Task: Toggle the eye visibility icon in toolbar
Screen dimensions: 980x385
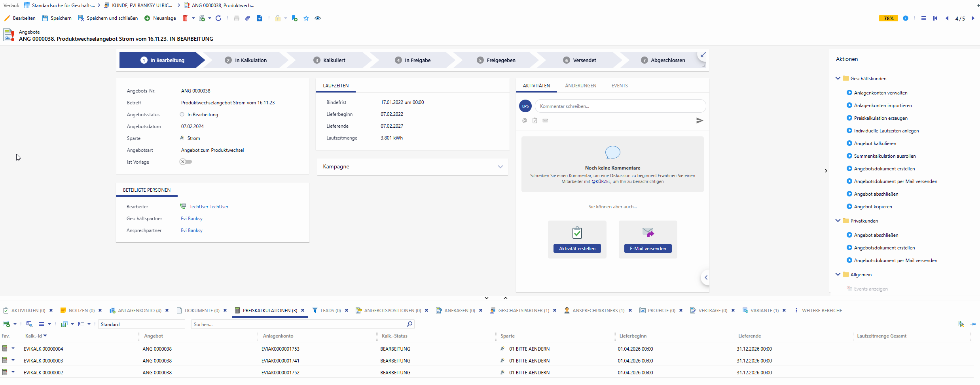Action: (x=318, y=18)
